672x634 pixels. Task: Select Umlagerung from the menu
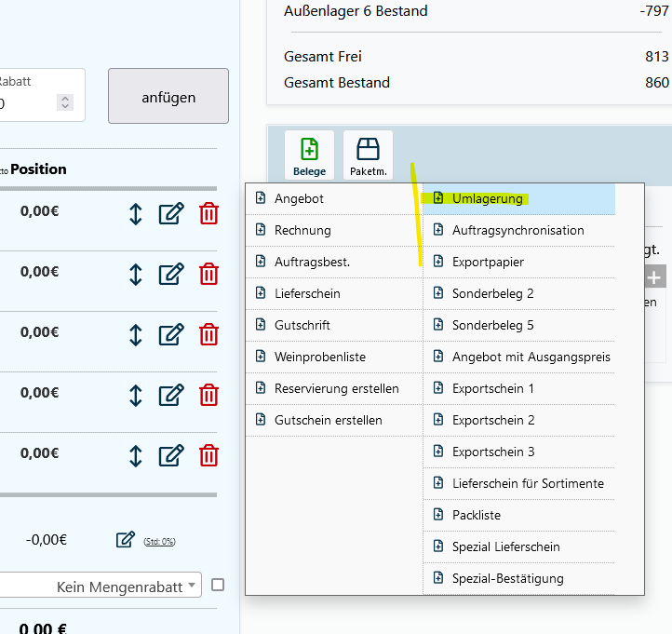pyautogui.click(x=487, y=198)
